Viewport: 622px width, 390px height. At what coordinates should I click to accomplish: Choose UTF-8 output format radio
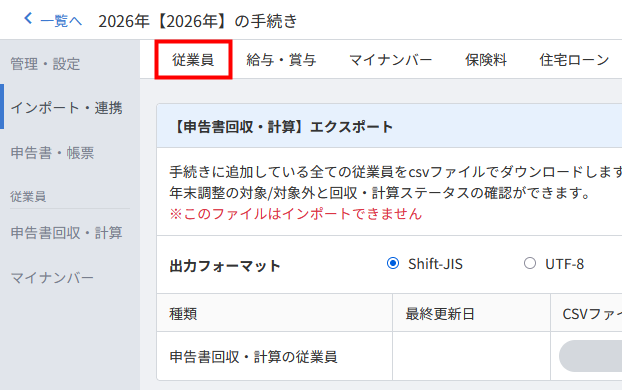coord(530,263)
